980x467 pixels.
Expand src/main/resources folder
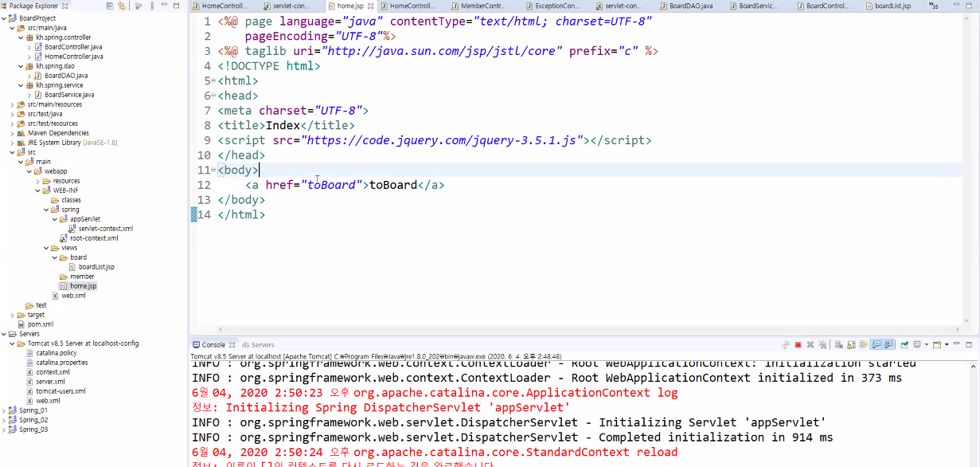tap(12, 104)
